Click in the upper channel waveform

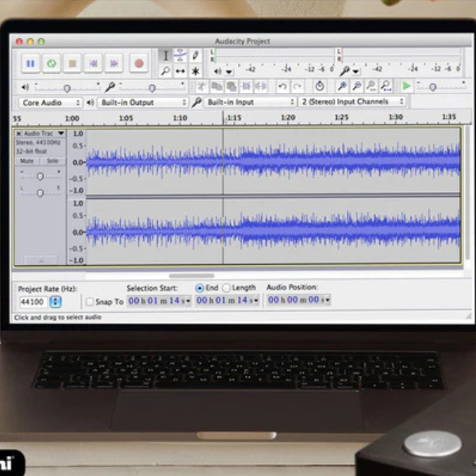(273, 161)
